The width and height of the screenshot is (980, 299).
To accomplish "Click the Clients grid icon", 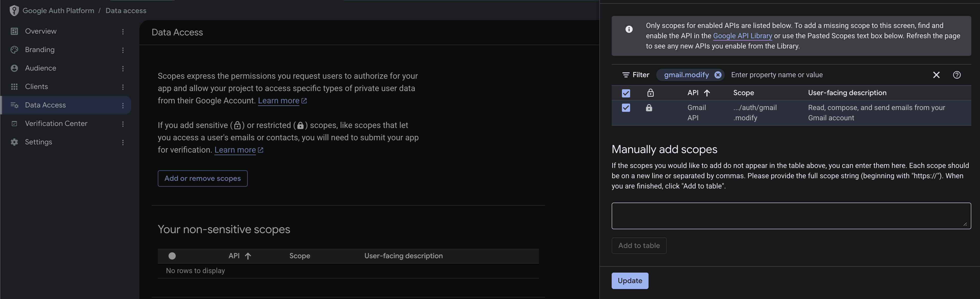I will (x=14, y=87).
